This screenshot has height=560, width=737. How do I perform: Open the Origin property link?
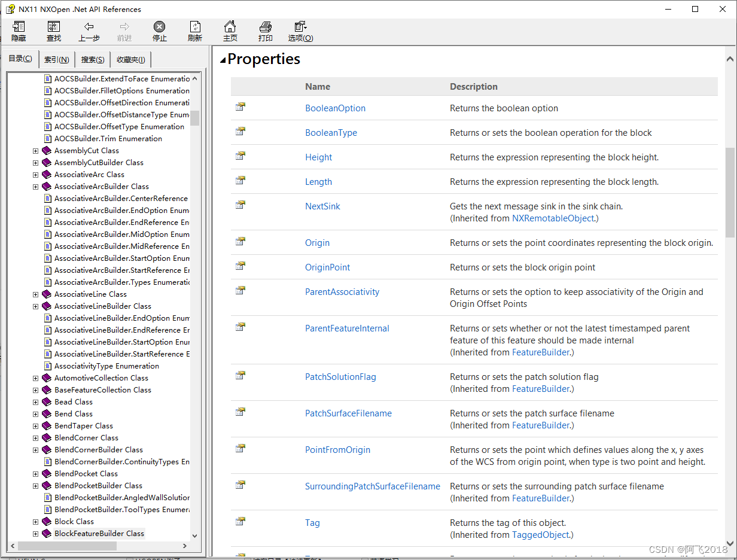coord(317,243)
